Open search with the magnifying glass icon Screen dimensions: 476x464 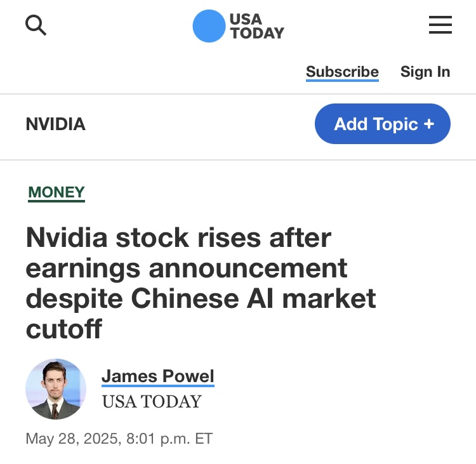pyautogui.click(x=36, y=25)
